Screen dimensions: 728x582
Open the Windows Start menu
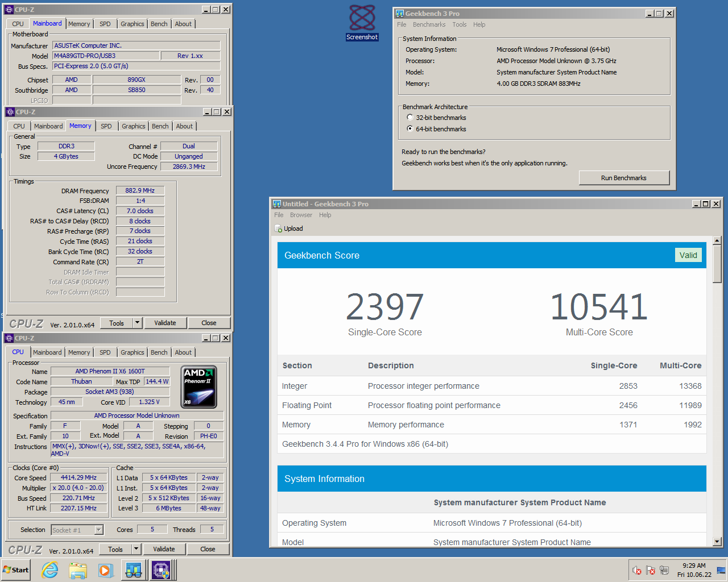(16, 570)
